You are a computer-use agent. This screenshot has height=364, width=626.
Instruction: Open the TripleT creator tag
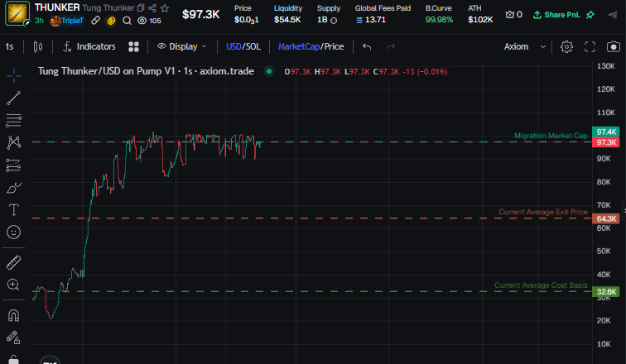coord(67,21)
